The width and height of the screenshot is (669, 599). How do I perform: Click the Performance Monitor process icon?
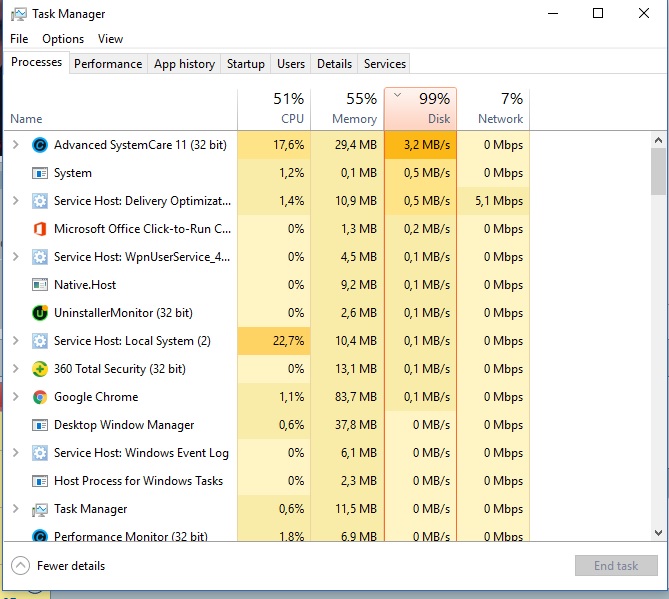40,535
